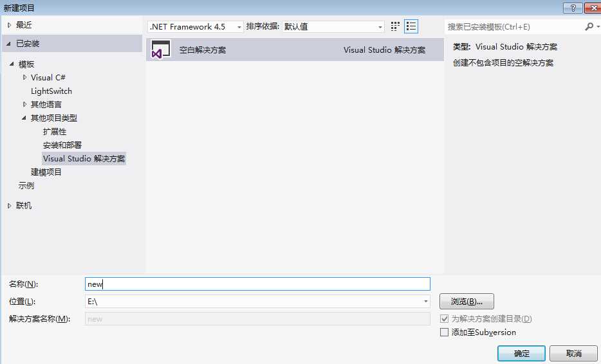Viewport: 601px width, 364px height.
Task: Click the 确定 button
Action: (521, 353)
